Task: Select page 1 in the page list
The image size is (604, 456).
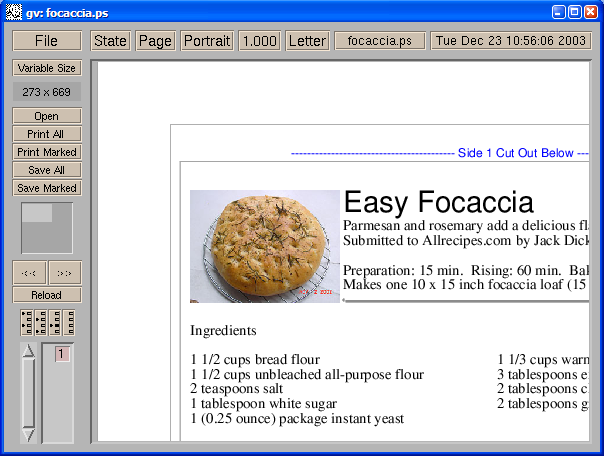Action: point(61,354)
